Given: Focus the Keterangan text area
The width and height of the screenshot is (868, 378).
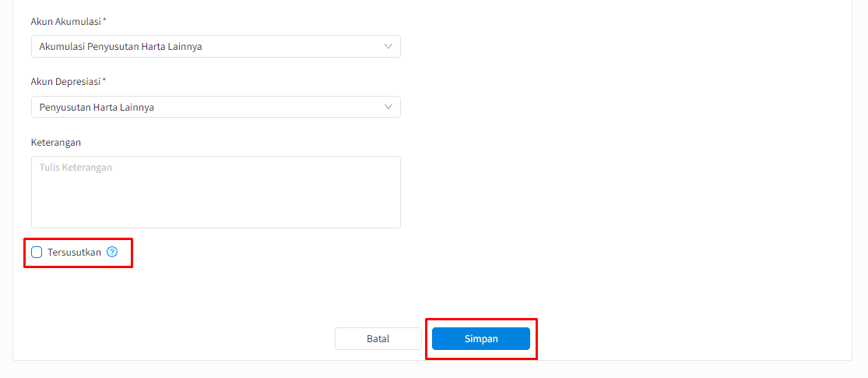Looking at the screenshot, I should pos(216,192).
